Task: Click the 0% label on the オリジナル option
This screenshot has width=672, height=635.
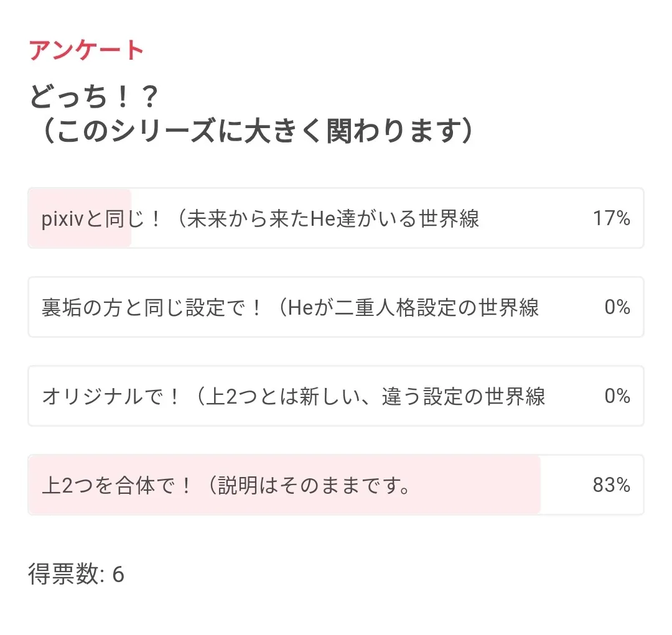Action: (617, 396)
